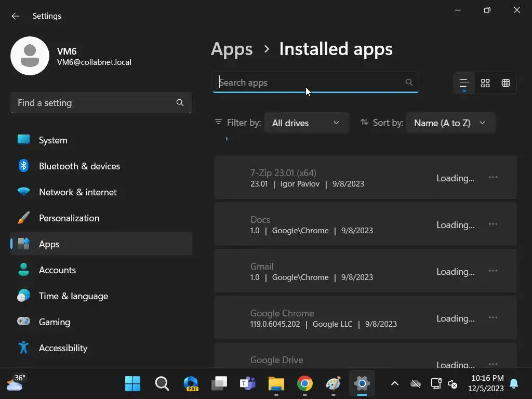Click the magnifier icon in Search apps box
Screen dimensions: 532x399
[x=409, y=82]
